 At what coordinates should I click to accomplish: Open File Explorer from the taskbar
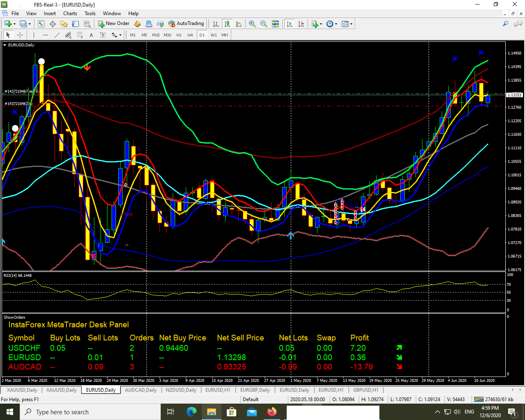(211, 412)
